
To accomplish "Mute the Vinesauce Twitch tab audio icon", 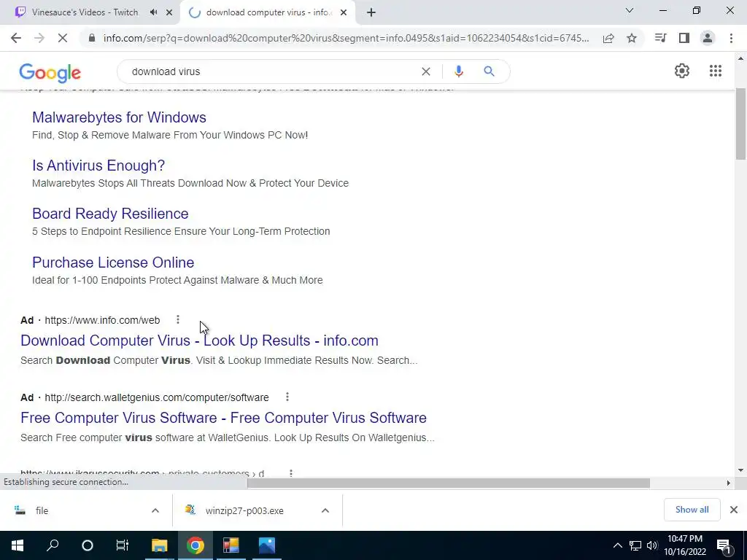I will click(153, 12).
